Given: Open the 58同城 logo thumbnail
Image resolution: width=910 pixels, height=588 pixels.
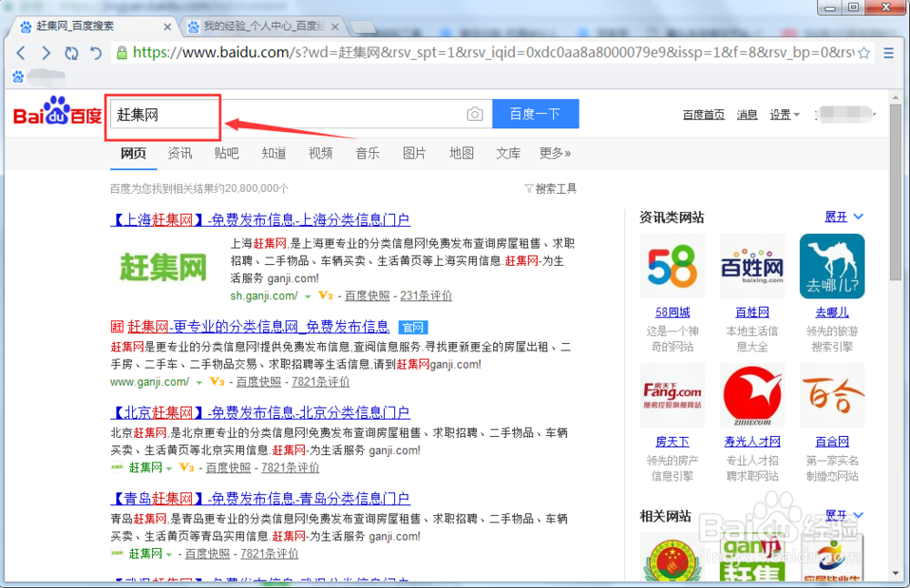Looking at the screenshot, I should (672, 267).
